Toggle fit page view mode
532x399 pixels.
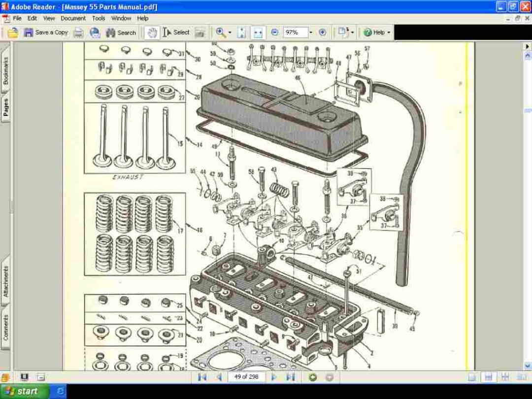point(242,33)
